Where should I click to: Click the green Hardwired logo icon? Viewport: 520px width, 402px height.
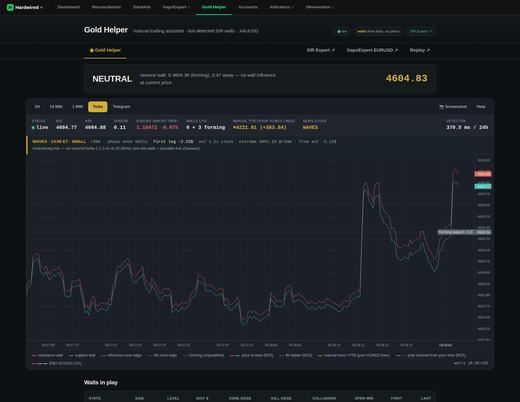(10, 7)
